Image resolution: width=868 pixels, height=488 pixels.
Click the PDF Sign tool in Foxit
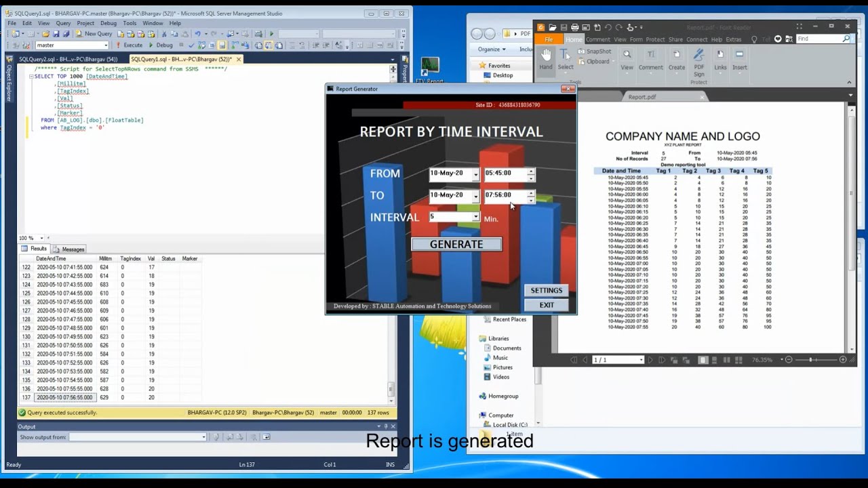(x=698, y=63)
